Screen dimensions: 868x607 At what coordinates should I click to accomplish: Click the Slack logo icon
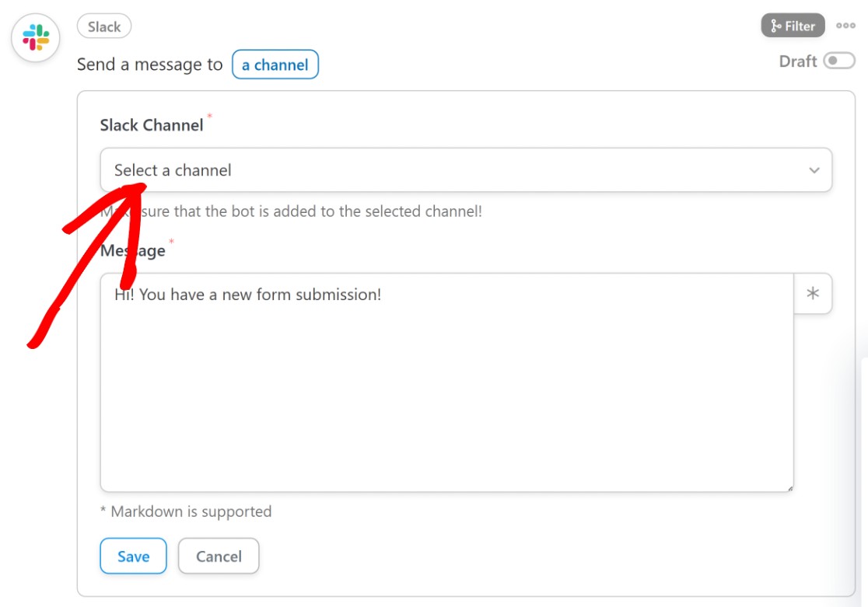click(x=36, y=37)
